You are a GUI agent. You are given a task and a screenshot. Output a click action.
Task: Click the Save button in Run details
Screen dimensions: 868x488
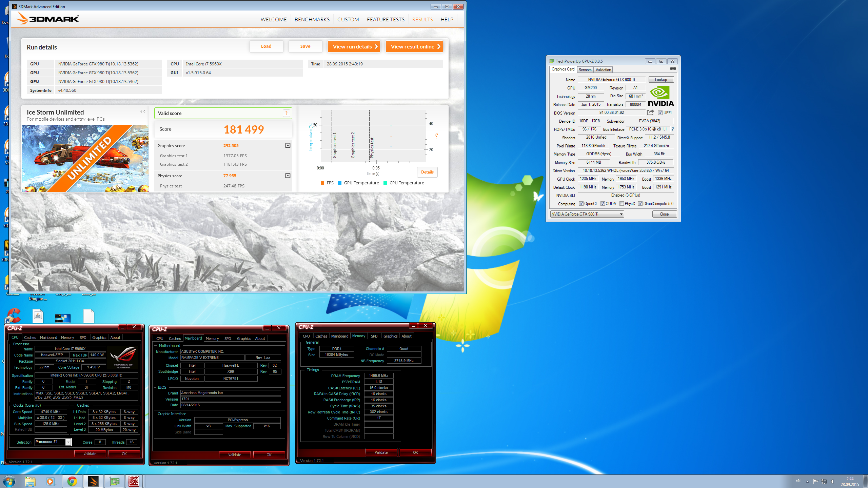point(305,46)
